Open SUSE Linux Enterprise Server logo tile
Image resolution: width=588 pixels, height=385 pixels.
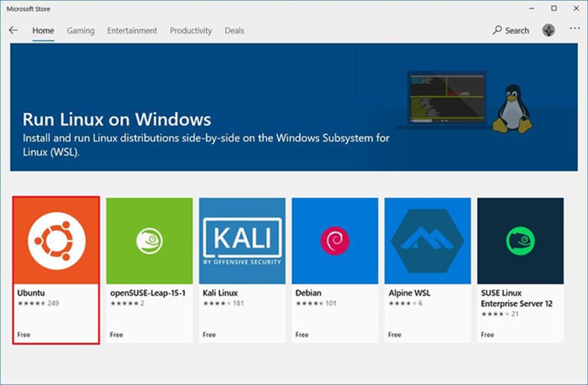tap(520, 241)
